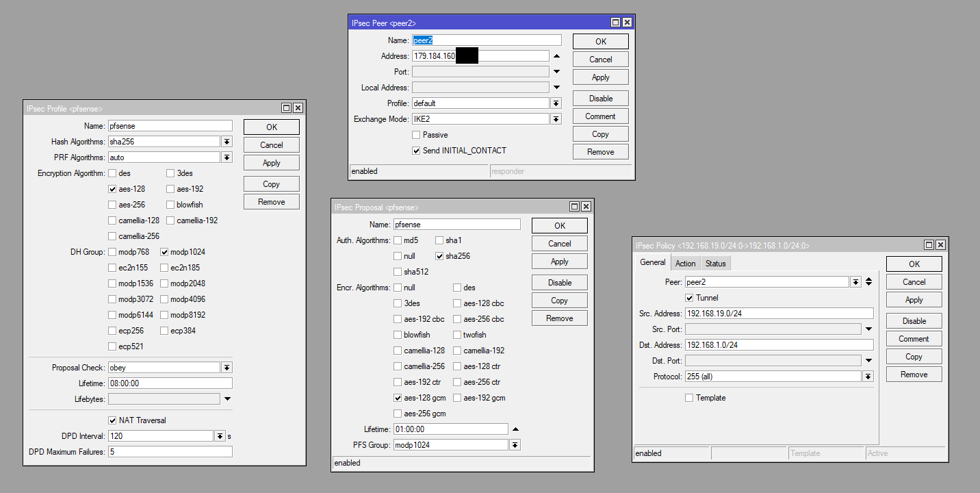Viewport: 980px width, 493px height.
Task: Click the Dst. Address field in IPsec Policy
Action: point(779,345)
